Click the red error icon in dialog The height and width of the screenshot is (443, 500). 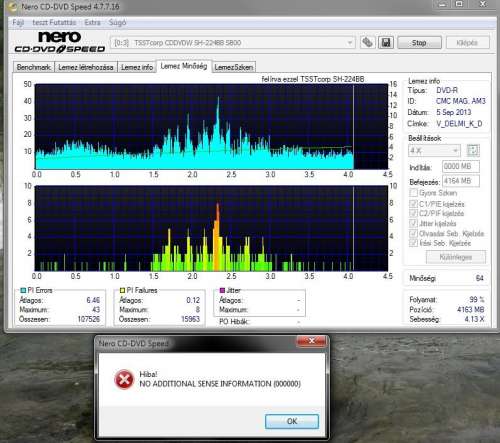(x=124, y=379)
